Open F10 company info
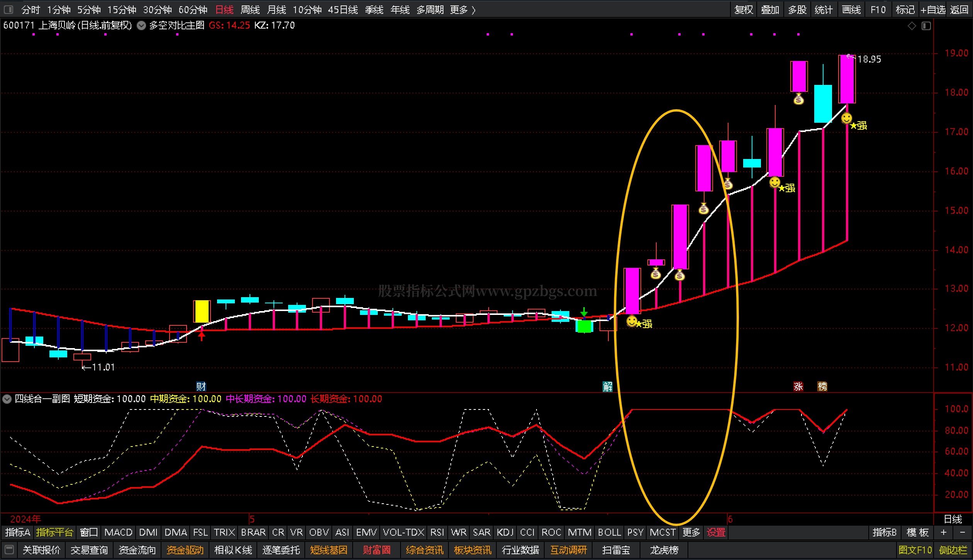The image size is (973, 560). coord(878,9)
